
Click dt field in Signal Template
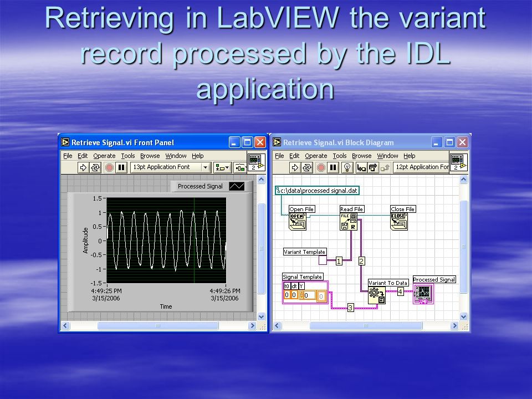coord(294,295)
